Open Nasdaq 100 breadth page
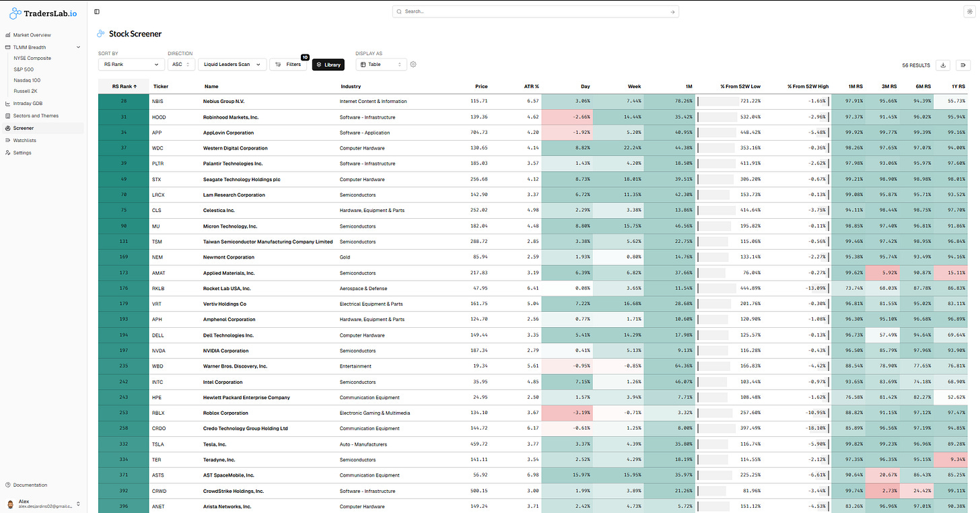This screenshot has width=980, height=513. click(27, 80)
